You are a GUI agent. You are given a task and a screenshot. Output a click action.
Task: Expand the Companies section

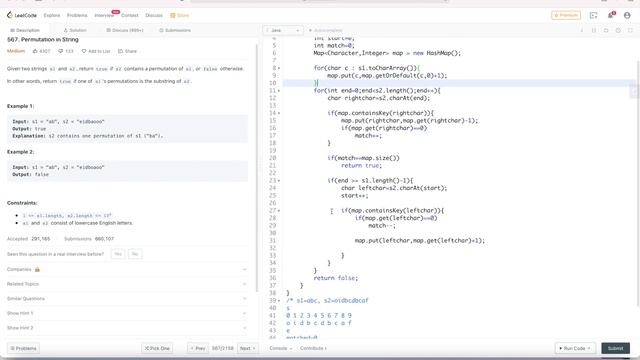127,269
